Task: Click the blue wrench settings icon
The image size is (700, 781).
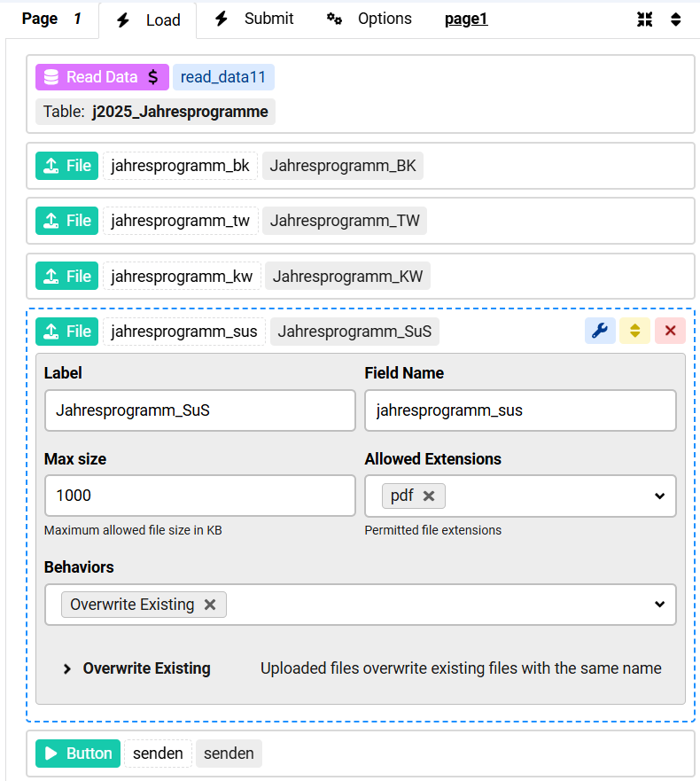Action: [x=599, y=331]
